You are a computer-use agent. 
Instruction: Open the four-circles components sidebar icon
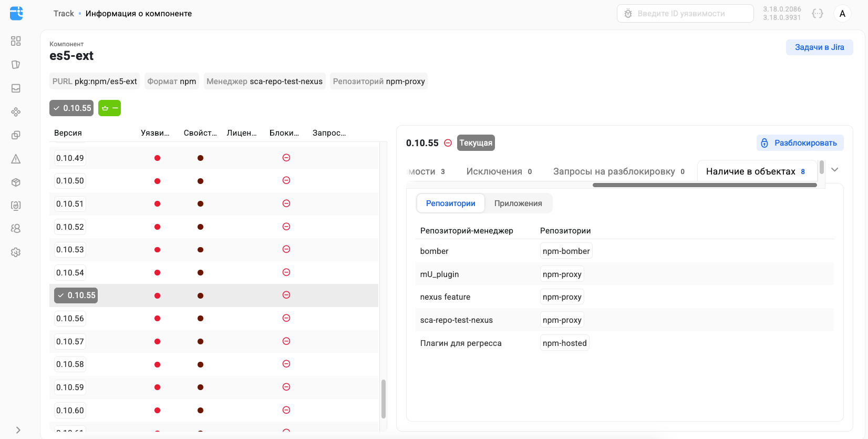[x=16, y=112]
